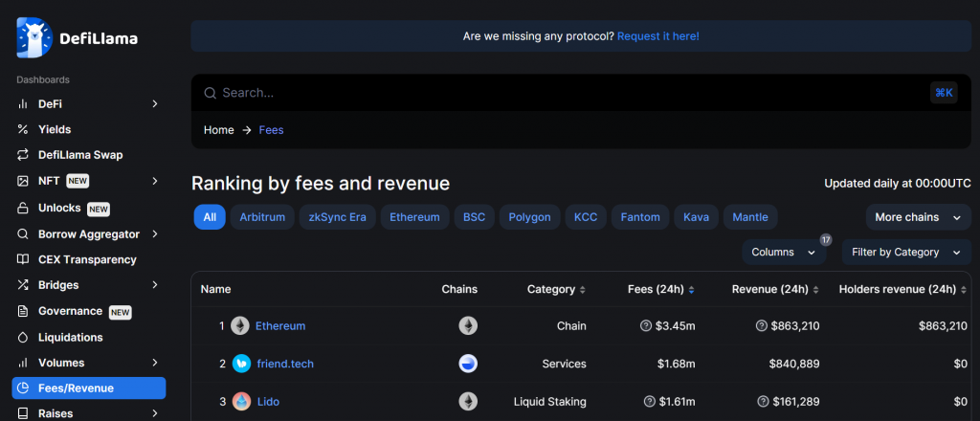This screenshot has height=421, width=980.
Task: Click the DefiLlama Swap arrows icon
Action: tap(23, 155)
